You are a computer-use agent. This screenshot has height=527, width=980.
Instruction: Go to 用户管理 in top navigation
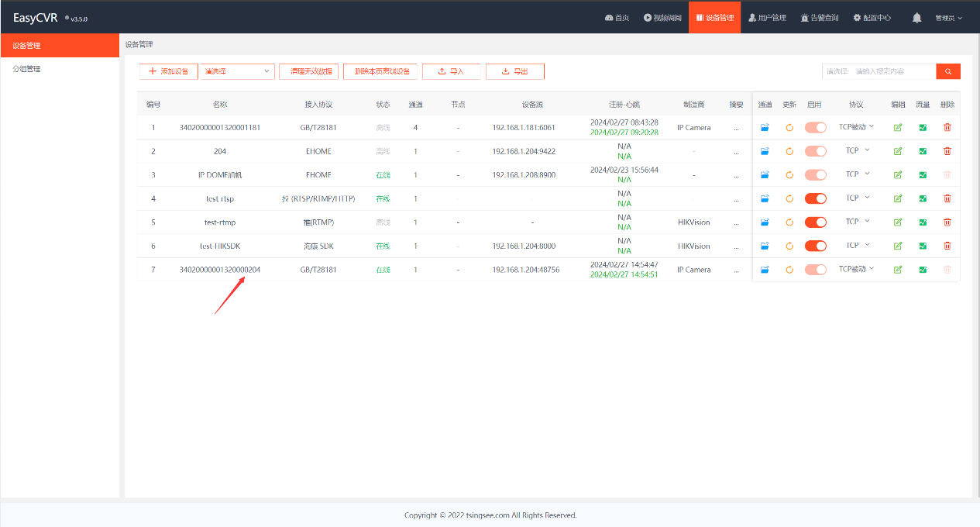click(x=767, y=17)
